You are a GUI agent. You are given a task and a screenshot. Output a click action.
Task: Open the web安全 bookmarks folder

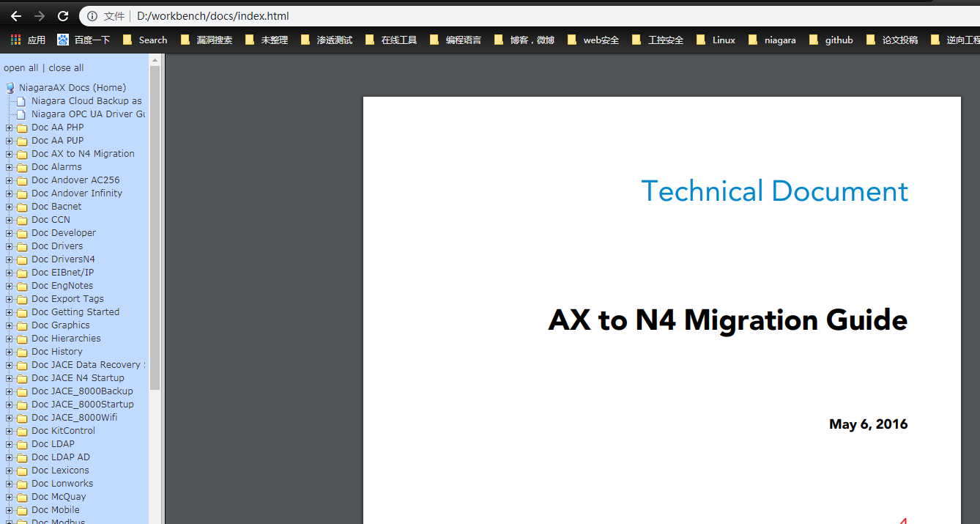(x=593, y=40)
